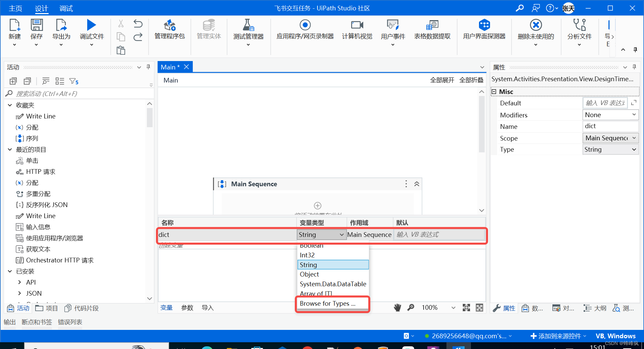Select System.Data.DataTable type option
Viewport: 644px width, 349px height.
pos(333,284)
